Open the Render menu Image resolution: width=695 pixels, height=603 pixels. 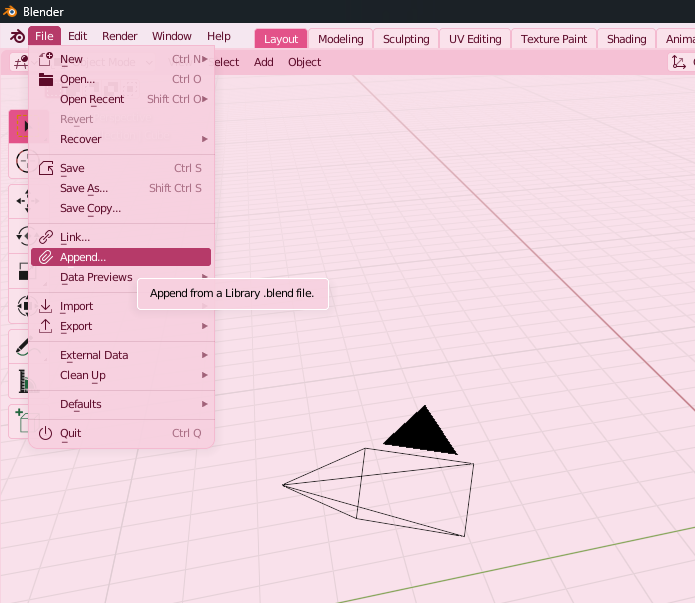point(120,36)
